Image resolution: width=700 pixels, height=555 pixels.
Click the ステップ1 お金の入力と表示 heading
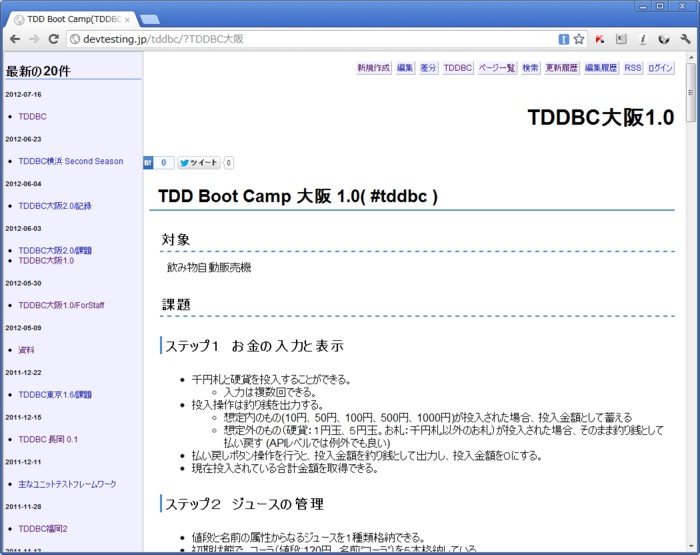tap(254, 346)
